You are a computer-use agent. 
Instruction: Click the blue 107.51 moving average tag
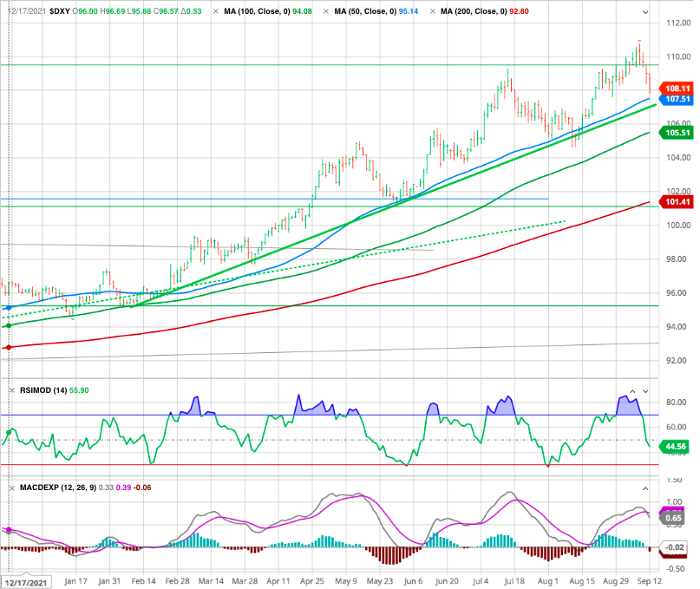point(677,99)
